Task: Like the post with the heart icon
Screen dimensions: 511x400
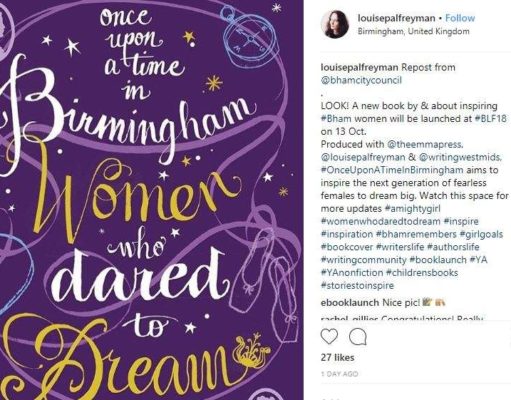Action: (x=329, y=336)
